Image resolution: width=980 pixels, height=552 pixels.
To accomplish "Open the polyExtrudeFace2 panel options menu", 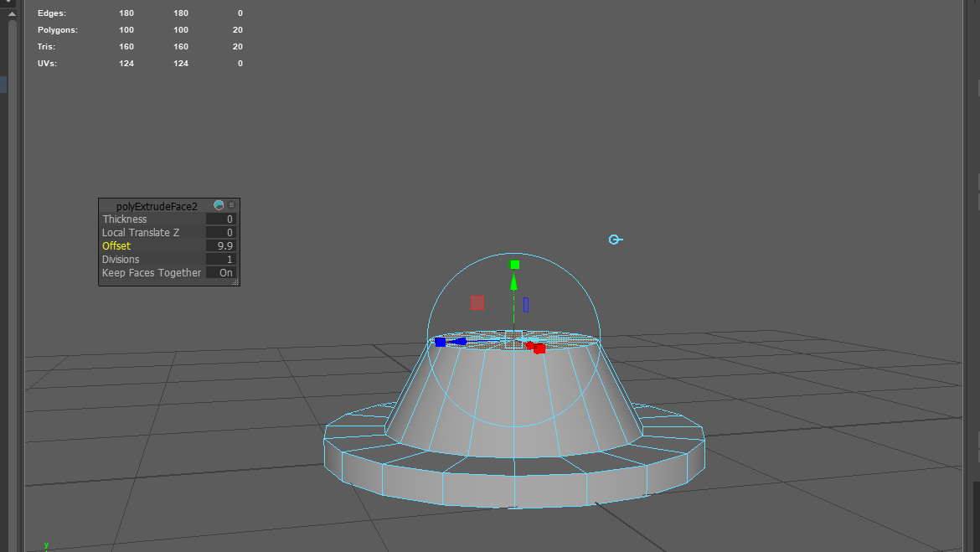I will 232,205.
